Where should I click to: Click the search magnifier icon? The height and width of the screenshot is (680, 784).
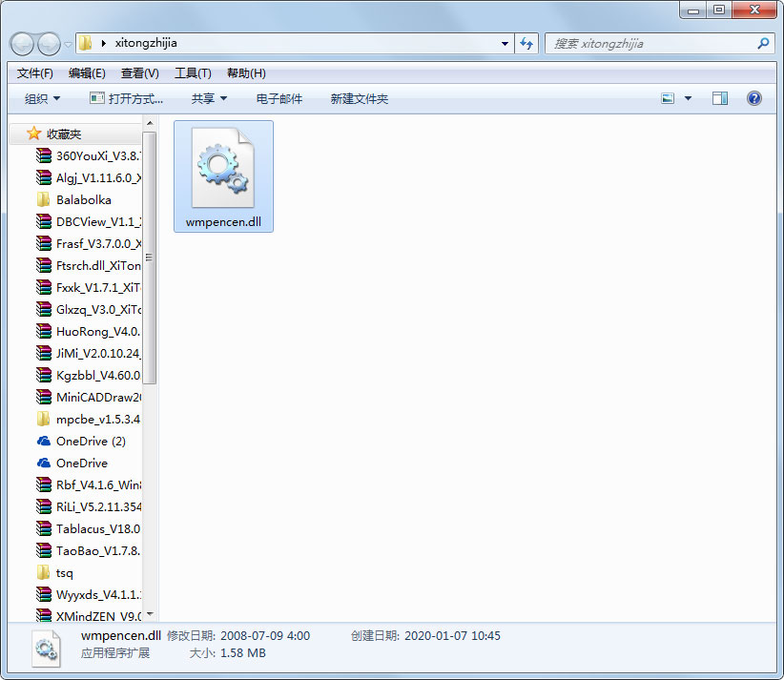click(x=763, y=43)
